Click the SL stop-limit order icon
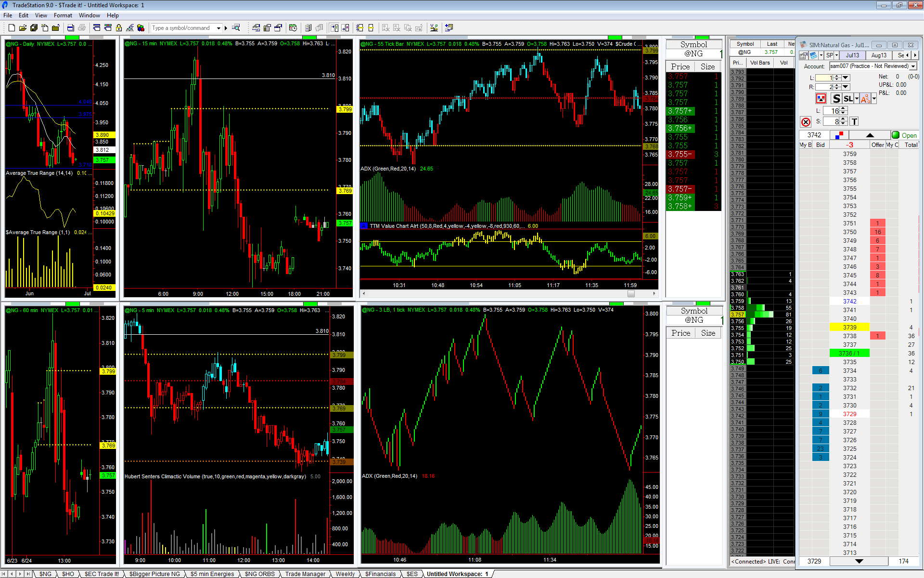The width and height of the screenshot is (924, 578). click(x=848, y=99)
